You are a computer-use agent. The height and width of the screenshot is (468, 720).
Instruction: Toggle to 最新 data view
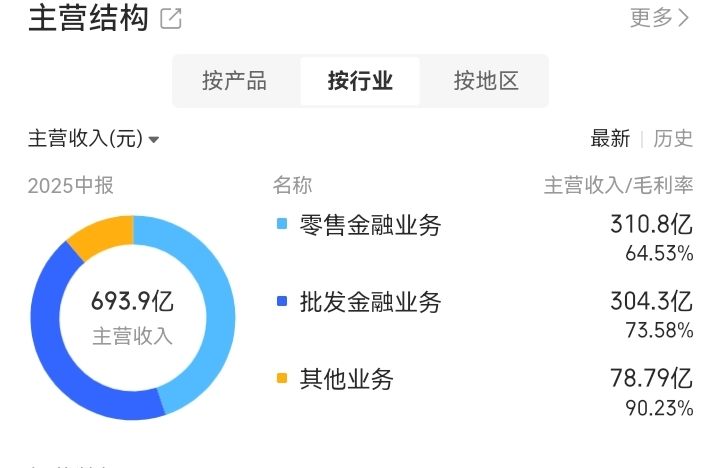[610, 139]
